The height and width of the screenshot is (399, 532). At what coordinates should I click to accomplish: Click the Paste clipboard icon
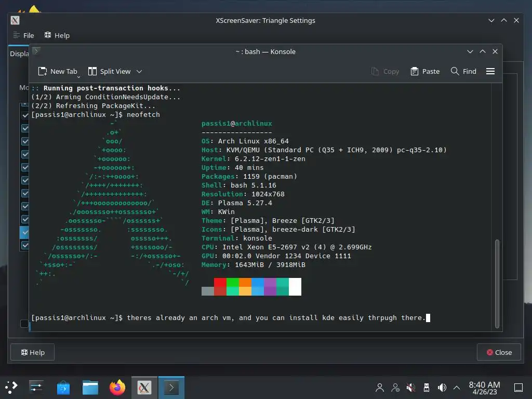(414, 71)
